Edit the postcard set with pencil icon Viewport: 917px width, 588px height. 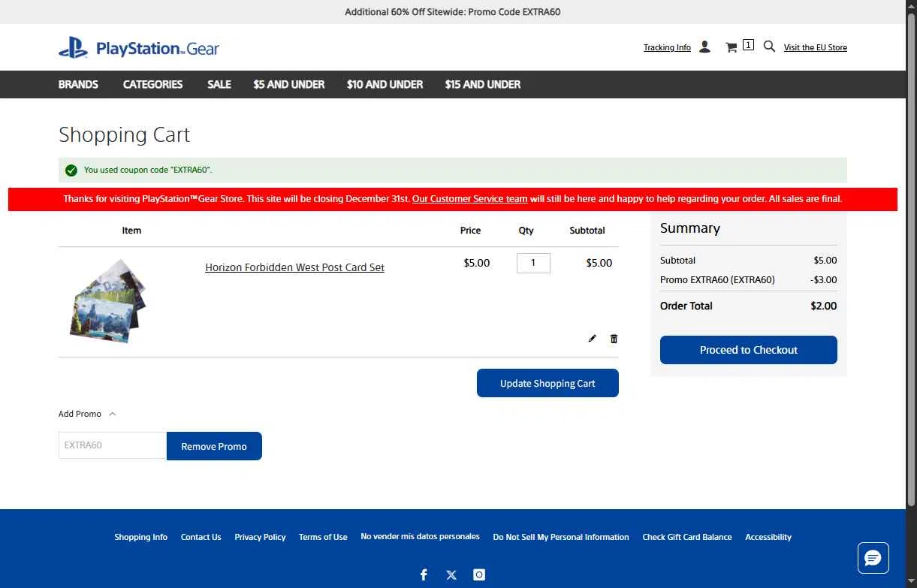[x=592, y=339]
